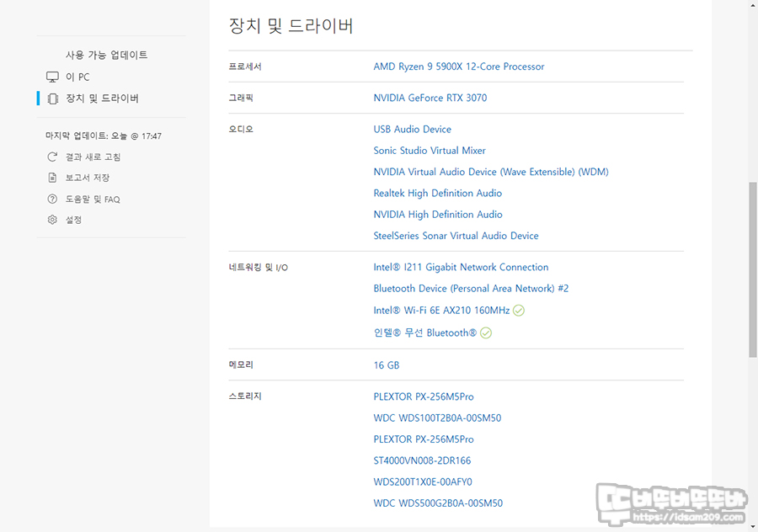
Task: Open Sonic Studio Virtual Mixer link
Action: coord(430,151)
